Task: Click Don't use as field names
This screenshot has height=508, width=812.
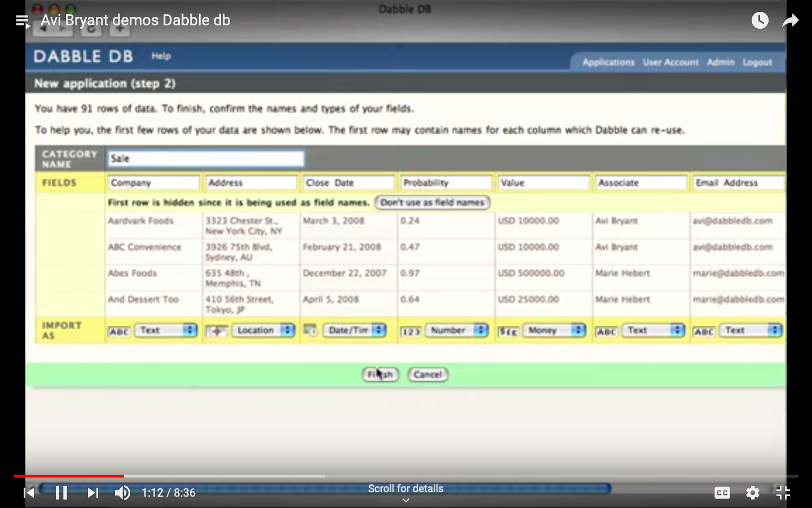Action: click(x=432, y=203)
